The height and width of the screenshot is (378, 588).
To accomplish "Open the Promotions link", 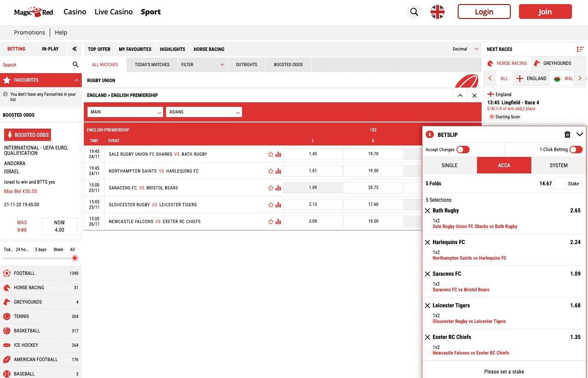I will click(x=30, y=32).
